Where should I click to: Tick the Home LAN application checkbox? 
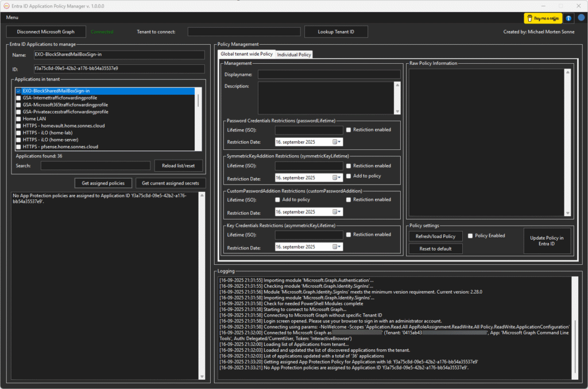point(18,119)
